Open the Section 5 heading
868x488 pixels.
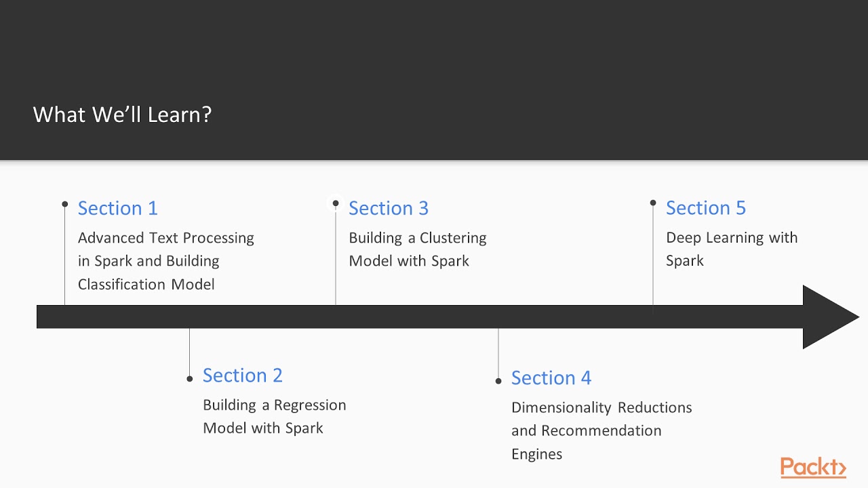[x=706, y=208]
